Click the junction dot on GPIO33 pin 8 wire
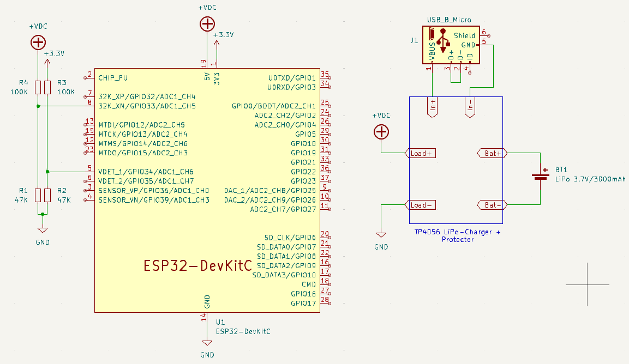The width and height of the screenshot is (629, 364). click(x=38, y=106)
